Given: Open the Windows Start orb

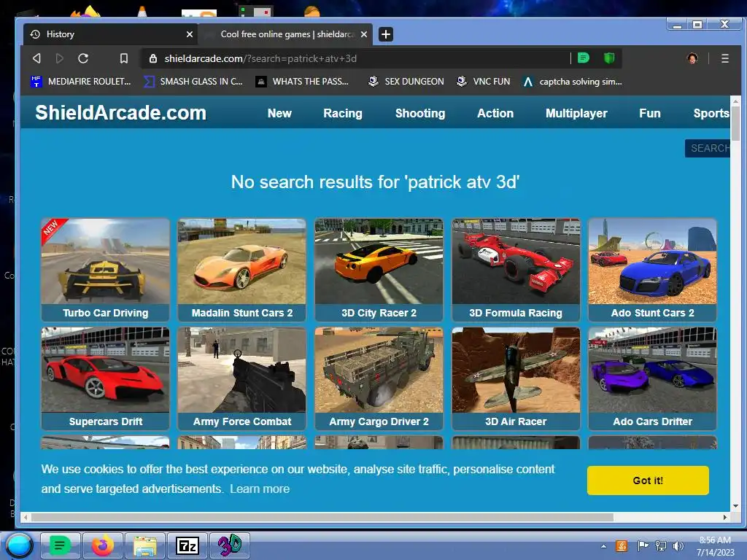Looking at the screenshot, I should (19, 545).
